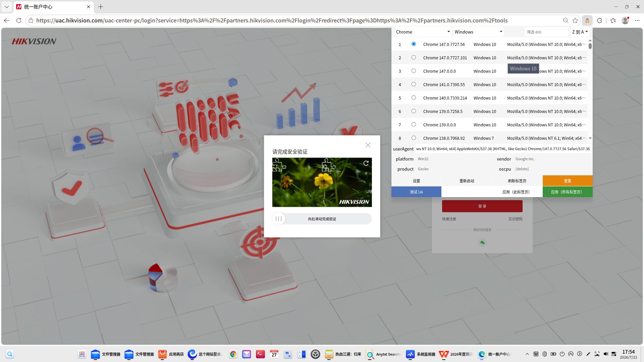Open the 'Z 到 A' sort order dropdown

pyautogui.click(x=580, y=32)
